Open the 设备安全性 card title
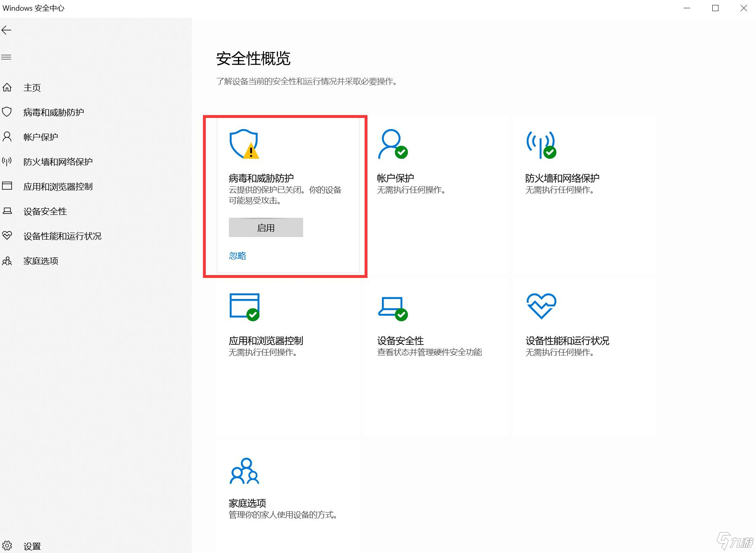 pyautogui.click(x=400, y=341)
